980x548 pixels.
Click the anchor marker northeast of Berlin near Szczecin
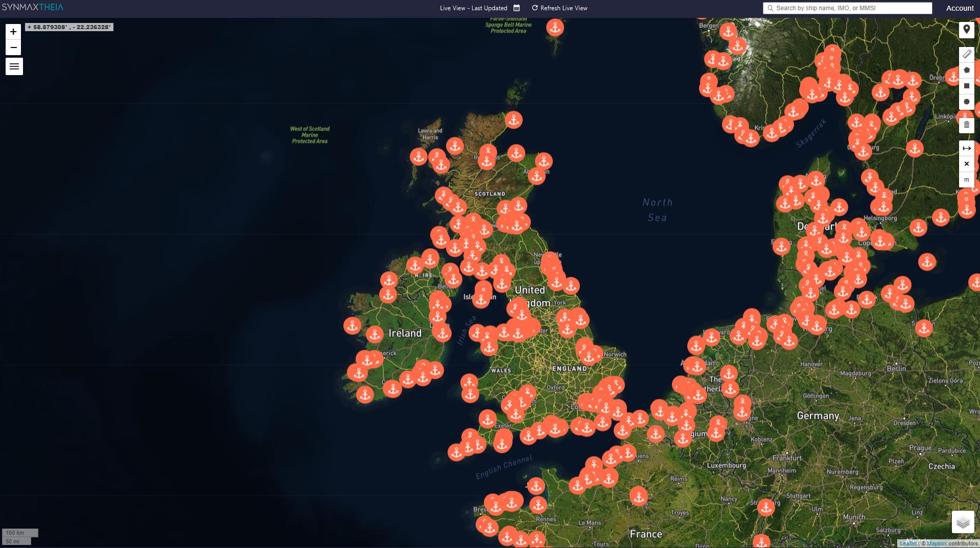click(924, 328)
